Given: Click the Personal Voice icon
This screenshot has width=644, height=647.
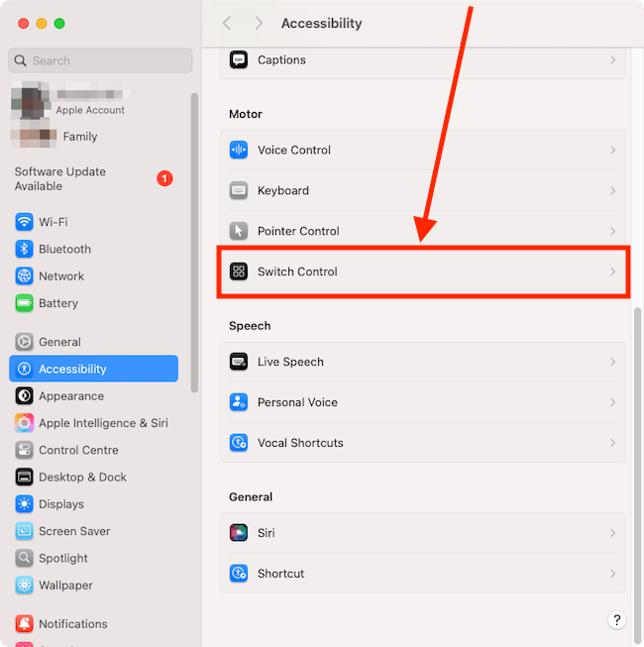Looking at the screenshot, I should click(x=238, y=402).
